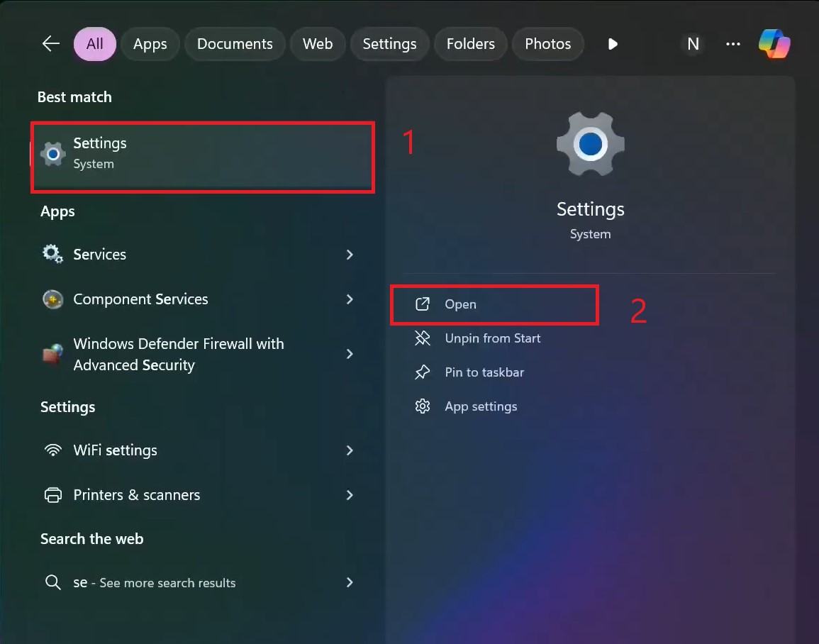Screen dimensions: 819x644
Task: Click Open to launch Settings
Action: (x=459, y=304)
